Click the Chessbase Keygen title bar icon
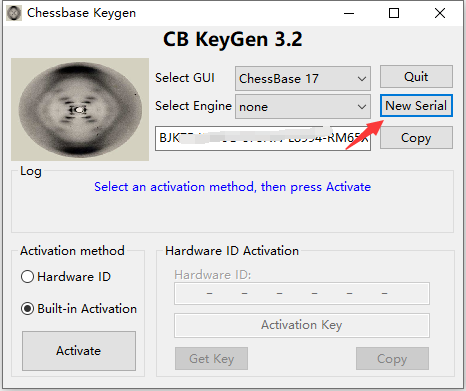This screenshot has height=391, width=466. tap(14, 13)
